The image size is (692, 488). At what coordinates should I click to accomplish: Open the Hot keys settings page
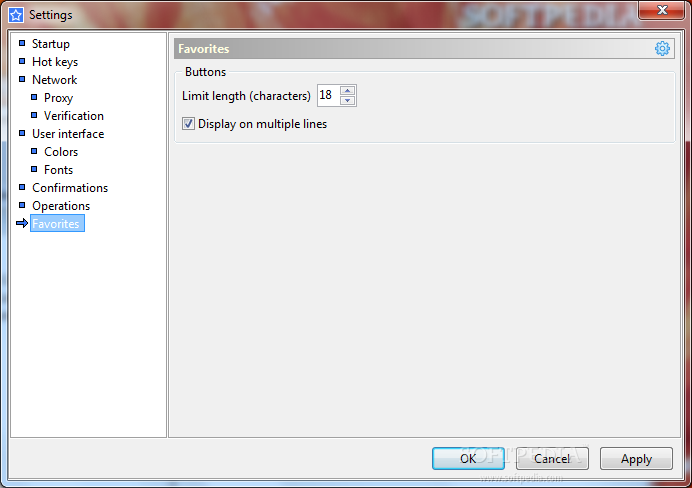click(x=55, y=62)
